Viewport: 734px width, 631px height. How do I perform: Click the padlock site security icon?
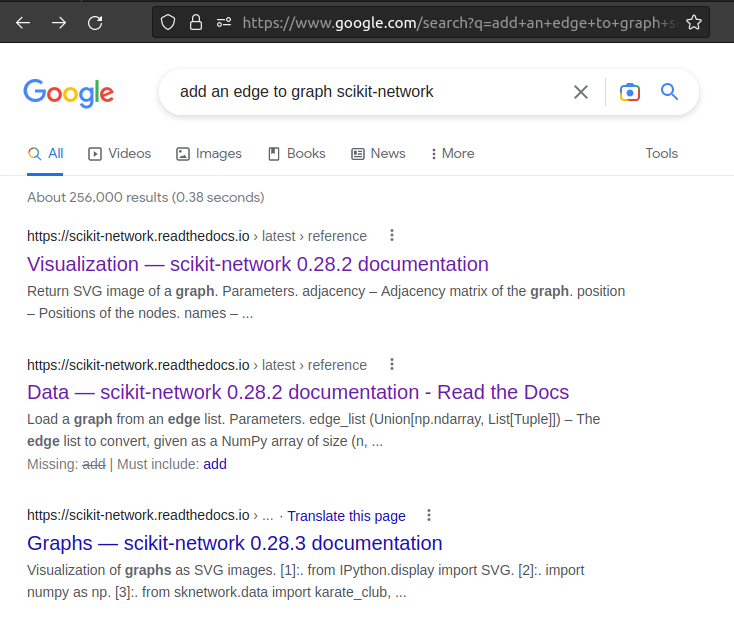tap(196, 22)
